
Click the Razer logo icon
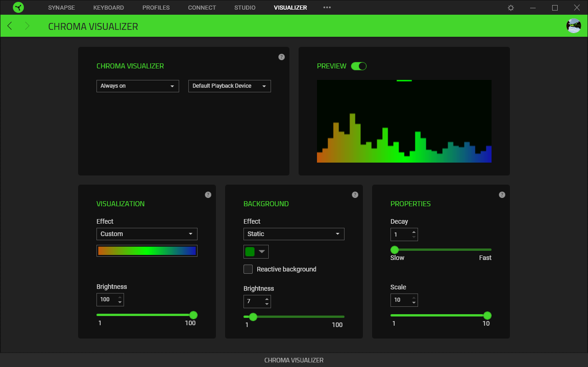tap(18, 7)
